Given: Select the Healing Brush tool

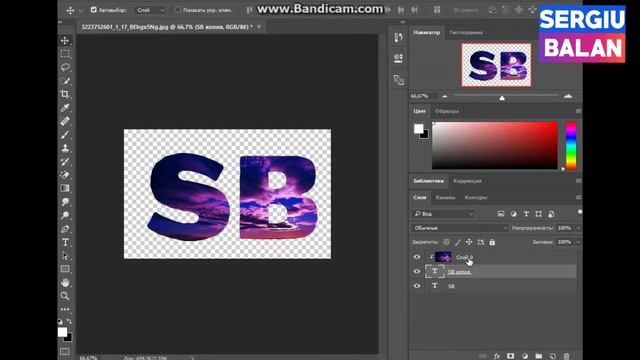Looking at the screenshot, I should 65,121.
